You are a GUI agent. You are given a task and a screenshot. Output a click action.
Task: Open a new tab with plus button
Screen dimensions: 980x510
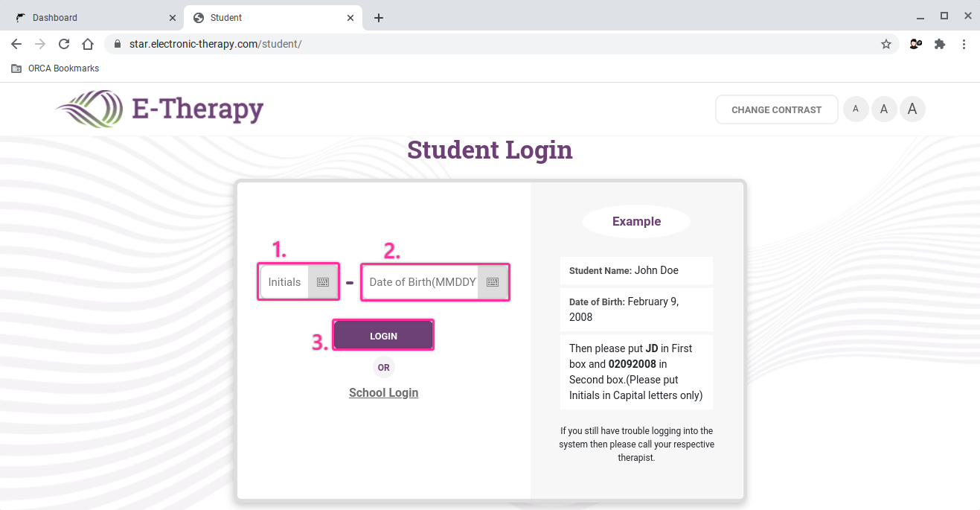(379, 18)
